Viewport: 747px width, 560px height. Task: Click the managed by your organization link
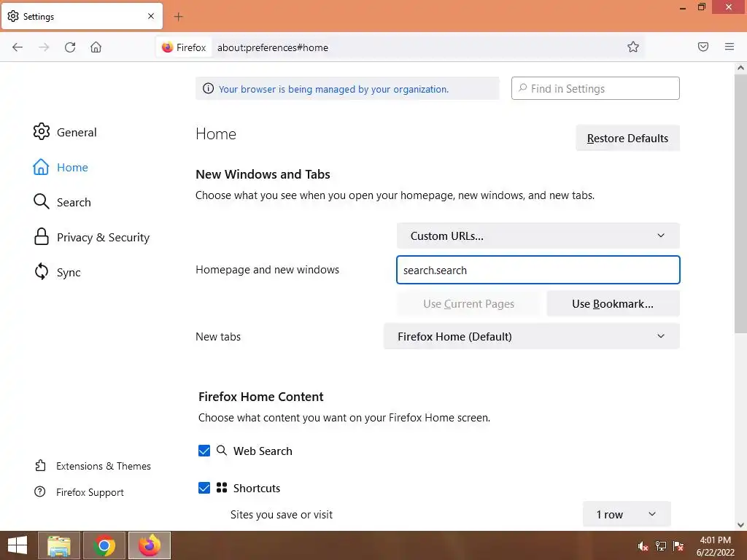[333, 89]
